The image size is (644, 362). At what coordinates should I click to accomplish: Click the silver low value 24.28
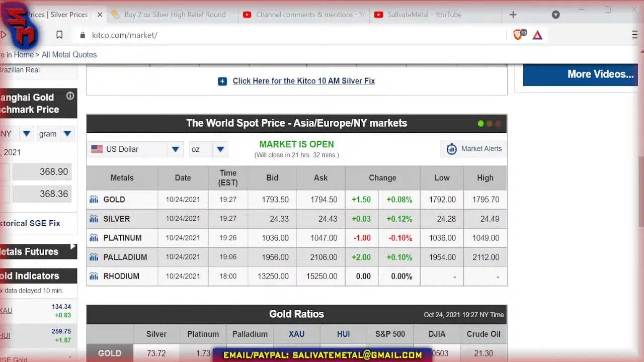tap(446, 219)
